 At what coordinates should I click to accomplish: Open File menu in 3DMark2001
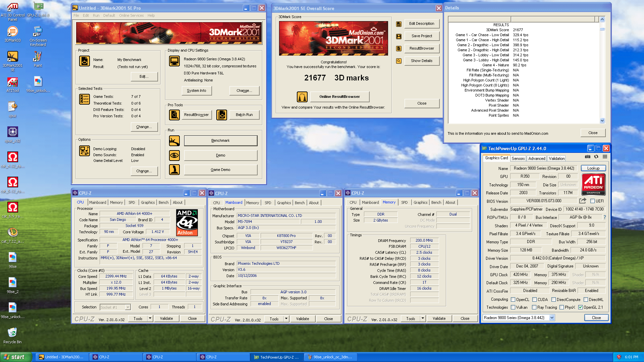point(76,15)
